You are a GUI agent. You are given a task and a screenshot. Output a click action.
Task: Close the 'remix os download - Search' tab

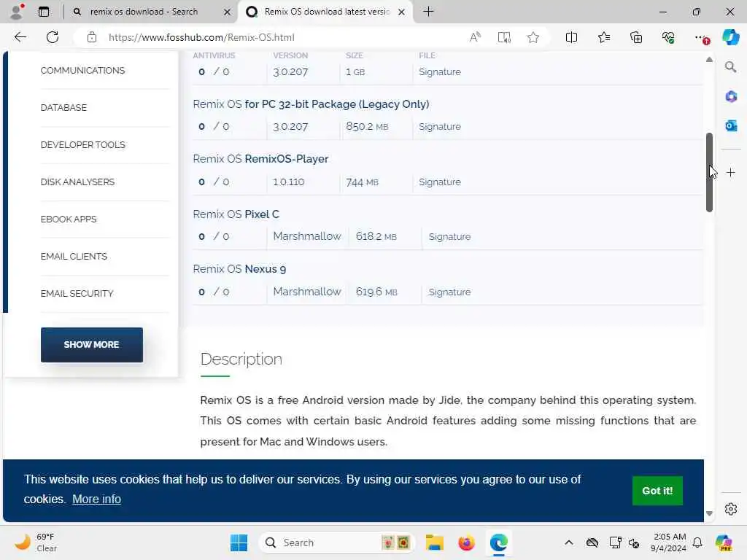pyautogui.click(x=228, y=12)
